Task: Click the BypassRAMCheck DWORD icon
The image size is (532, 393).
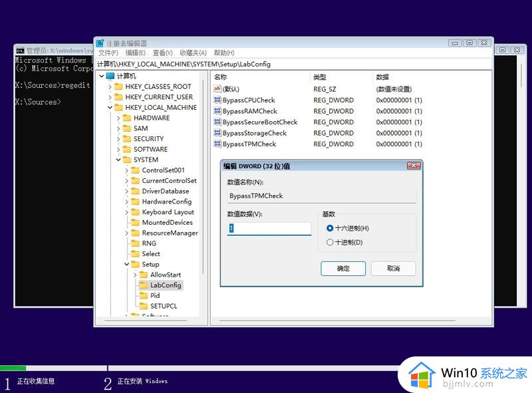Action: (217, 111)
